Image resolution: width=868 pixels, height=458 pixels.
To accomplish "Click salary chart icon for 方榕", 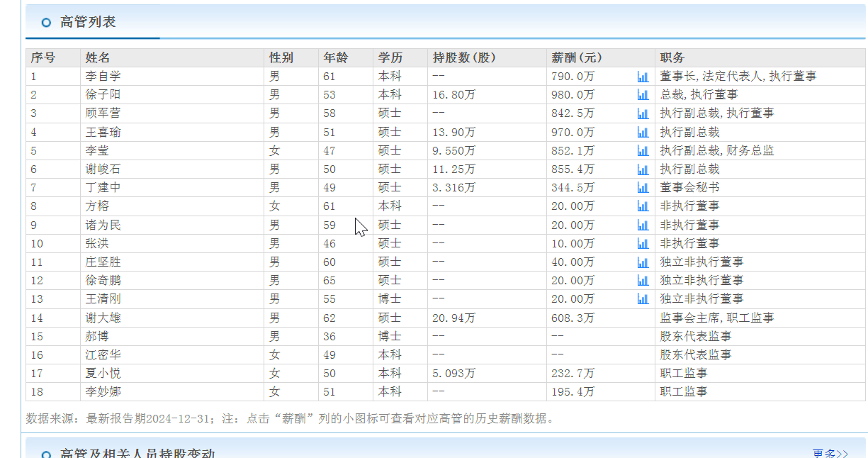I will [643, 206].
